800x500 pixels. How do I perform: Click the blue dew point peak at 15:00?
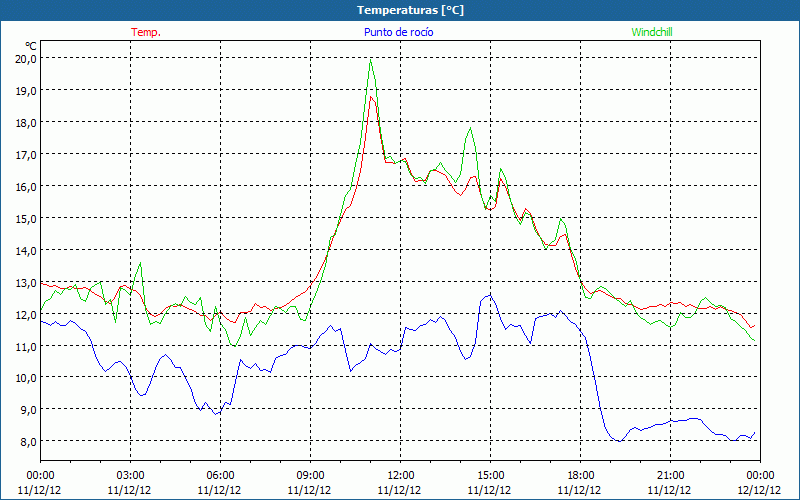(490, 295)
